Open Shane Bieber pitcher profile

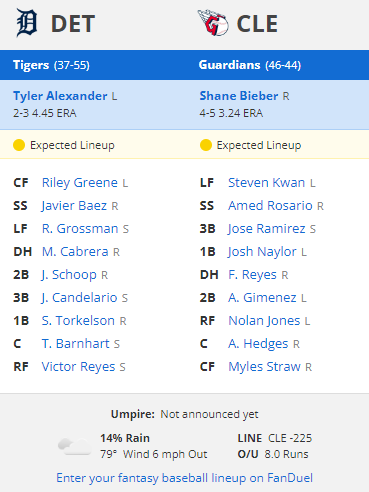(239, 96)
